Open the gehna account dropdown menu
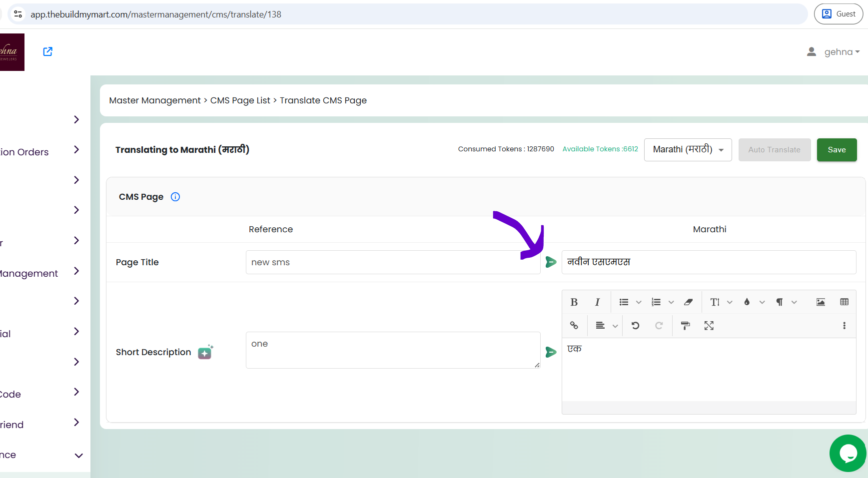Viewport: 868px width, 478px height. click(x=842, y=52)
